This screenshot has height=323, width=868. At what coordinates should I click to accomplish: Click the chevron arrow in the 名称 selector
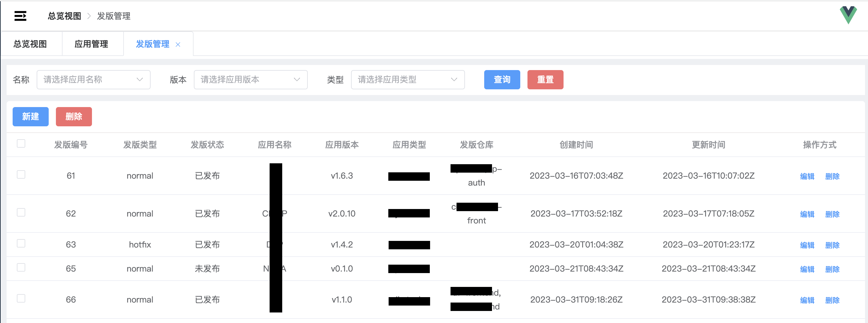click(x=139, y=80)
